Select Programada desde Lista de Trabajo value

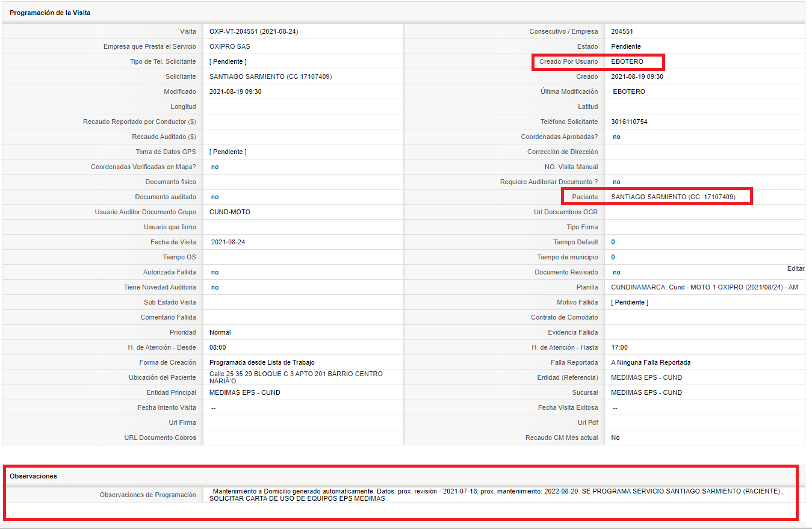tap(262, 362)
